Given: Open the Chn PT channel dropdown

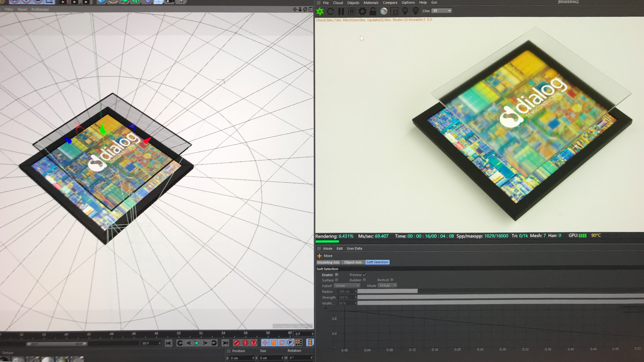Looking at the screenshot, I should point(442,11).
